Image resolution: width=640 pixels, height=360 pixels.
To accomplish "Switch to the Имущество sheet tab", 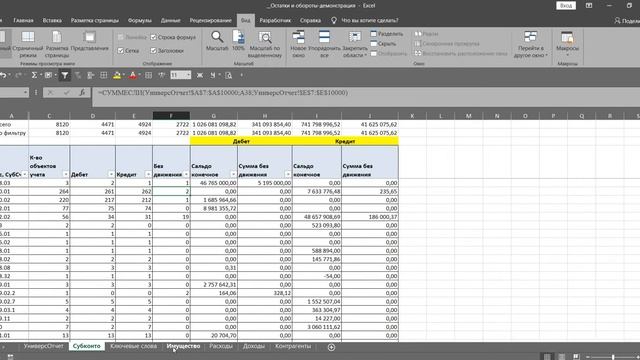I will pyautogui.click(x=183, y=346).
